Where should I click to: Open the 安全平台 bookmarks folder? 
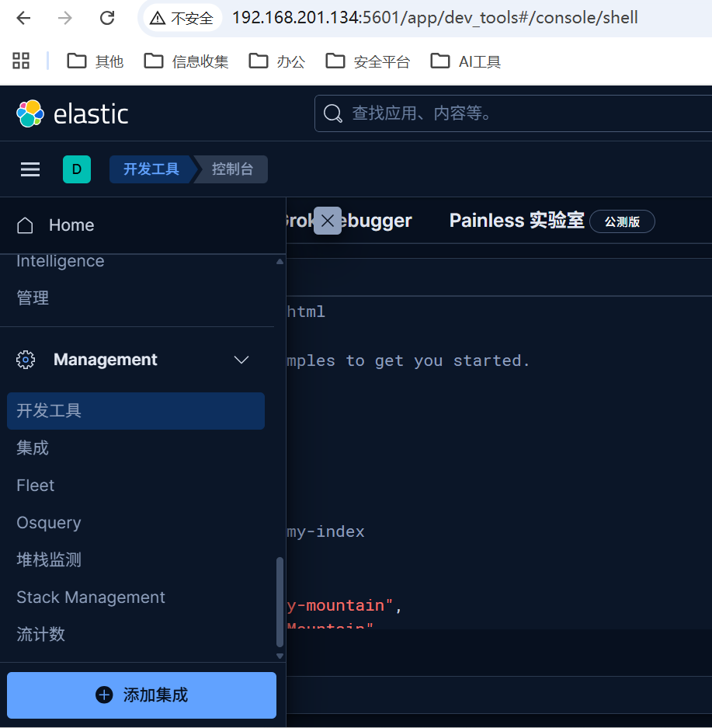(x=368, y=61)
